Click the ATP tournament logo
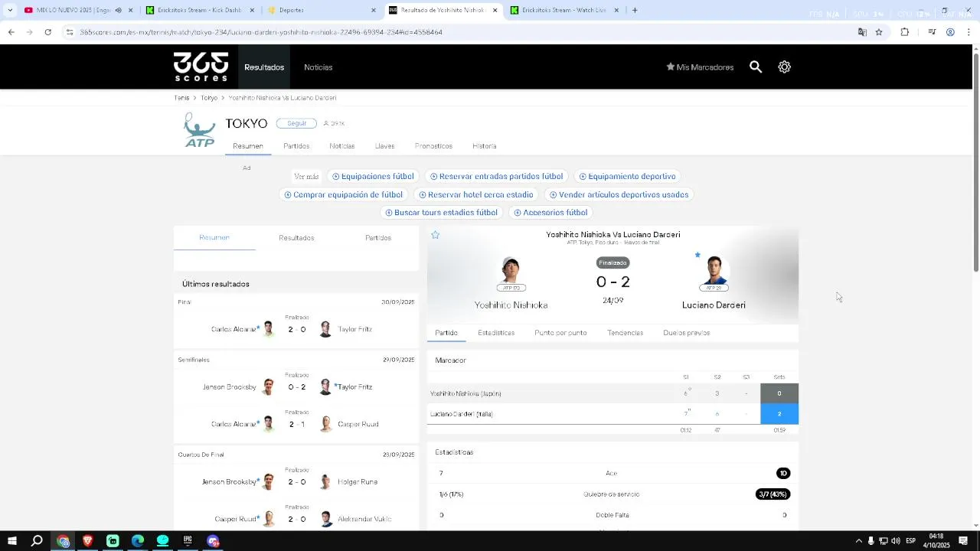The width and height of the screenshot is (980, 551). tap(200, 130)
